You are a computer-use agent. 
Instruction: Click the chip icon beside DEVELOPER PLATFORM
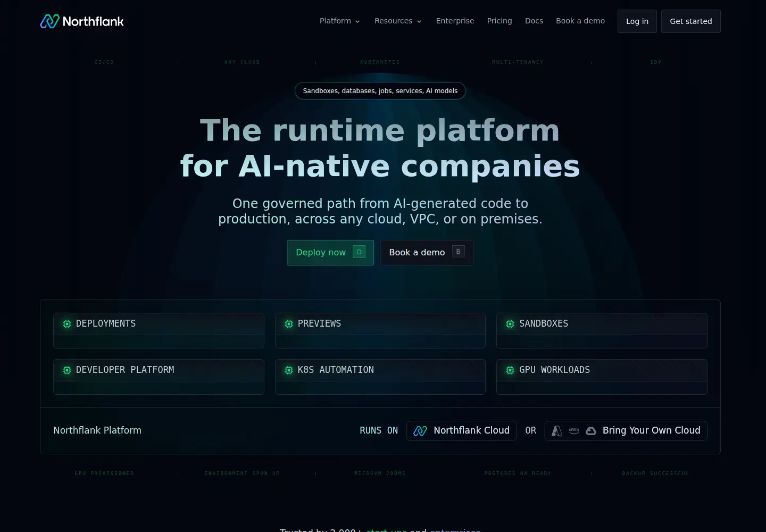coord(67,370)
